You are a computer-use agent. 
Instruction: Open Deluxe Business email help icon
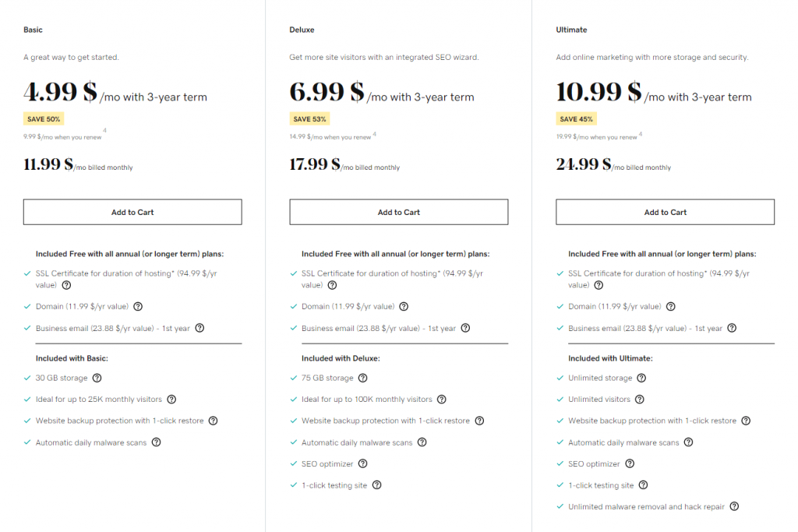pyautogui.click(x=465, y=328)
